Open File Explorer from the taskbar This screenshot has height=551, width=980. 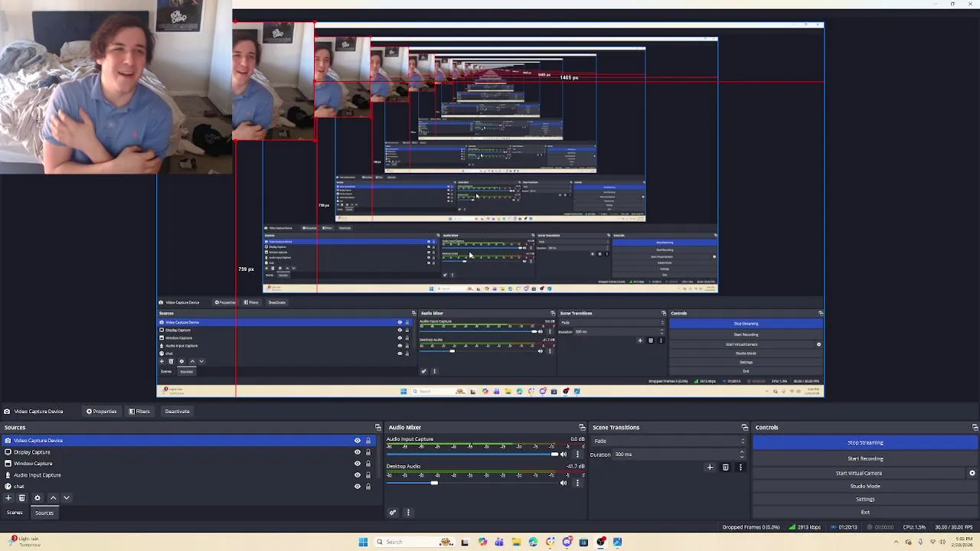pyautogui.click(x=516, y=542)
